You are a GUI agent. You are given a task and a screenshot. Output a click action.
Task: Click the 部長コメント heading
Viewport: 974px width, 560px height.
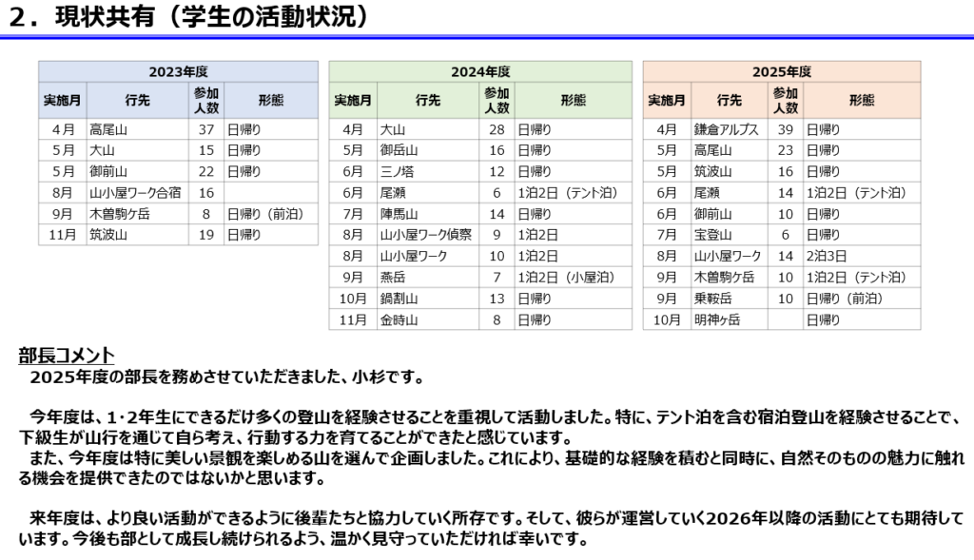pos(67,356)
